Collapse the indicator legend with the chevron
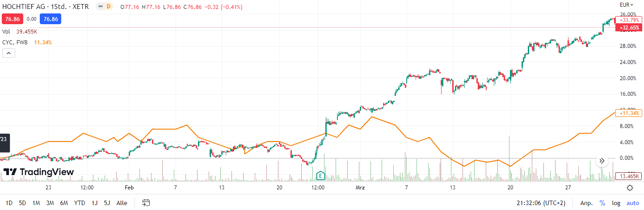Image resolution: width=644 pixels, height=210 pixels. (x=9, y=53)
